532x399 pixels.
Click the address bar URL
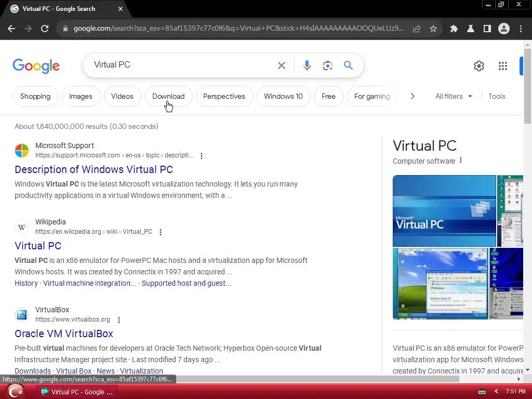[238, 29]
